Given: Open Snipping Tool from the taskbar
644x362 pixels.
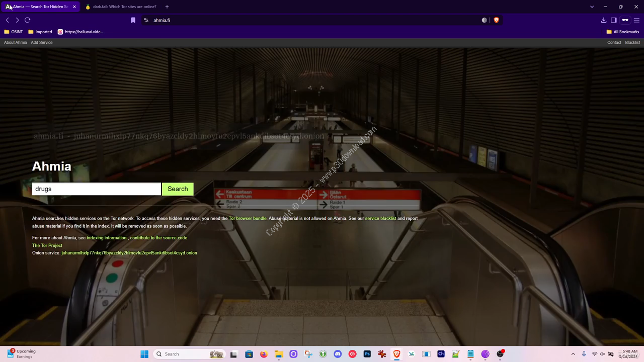Looking at the screenshot, I should (x=308, y=354).
